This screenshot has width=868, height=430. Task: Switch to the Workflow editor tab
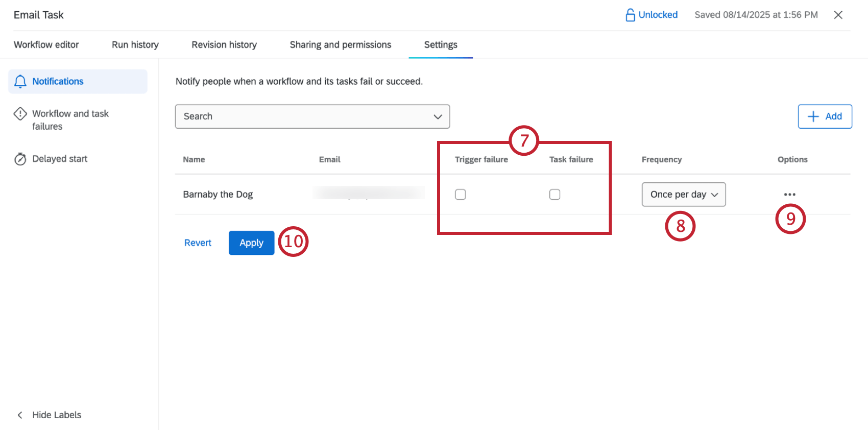(x=46, y=45)
